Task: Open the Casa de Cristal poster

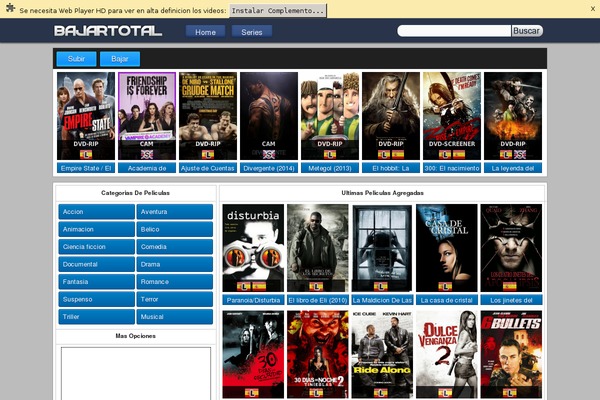Action: 447,248
